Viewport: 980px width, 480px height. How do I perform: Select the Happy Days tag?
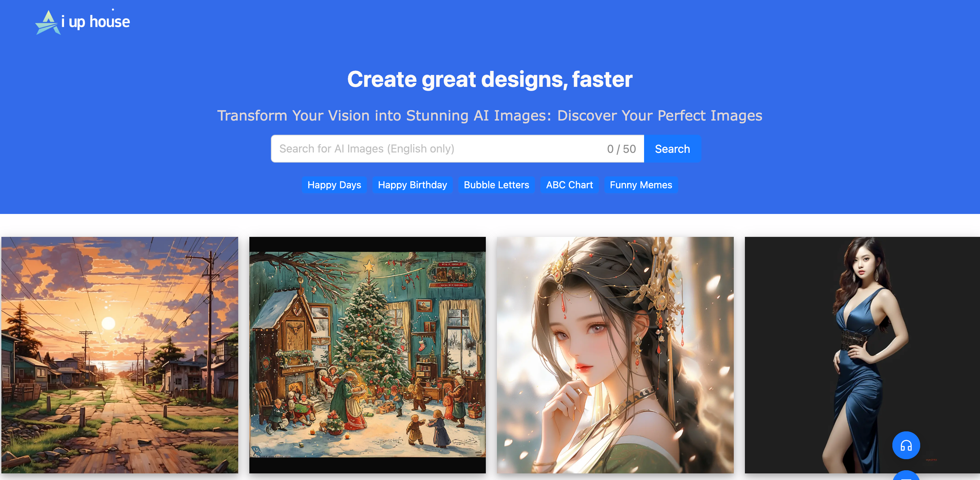click(334, 185)
